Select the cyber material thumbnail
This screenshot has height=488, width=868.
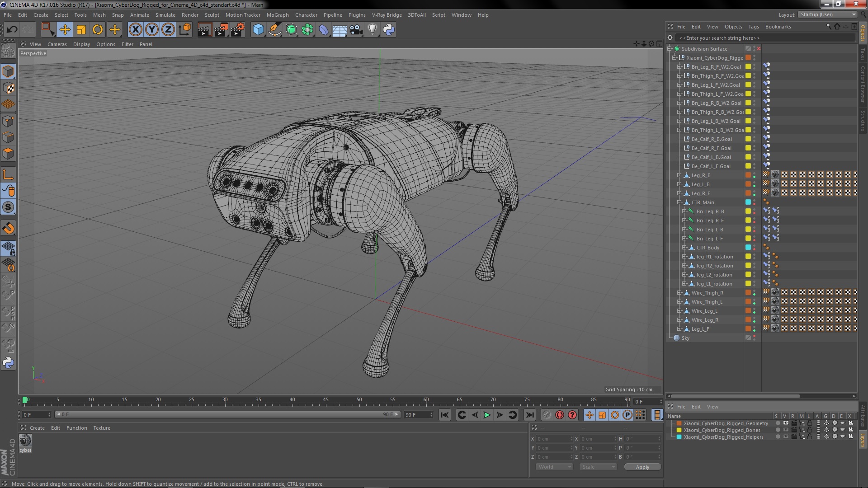25,441
